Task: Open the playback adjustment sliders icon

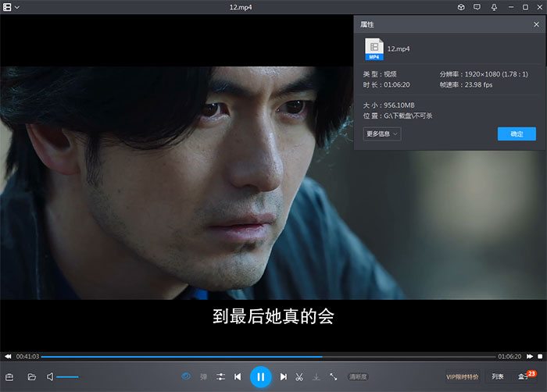Action: coord(221,376)
